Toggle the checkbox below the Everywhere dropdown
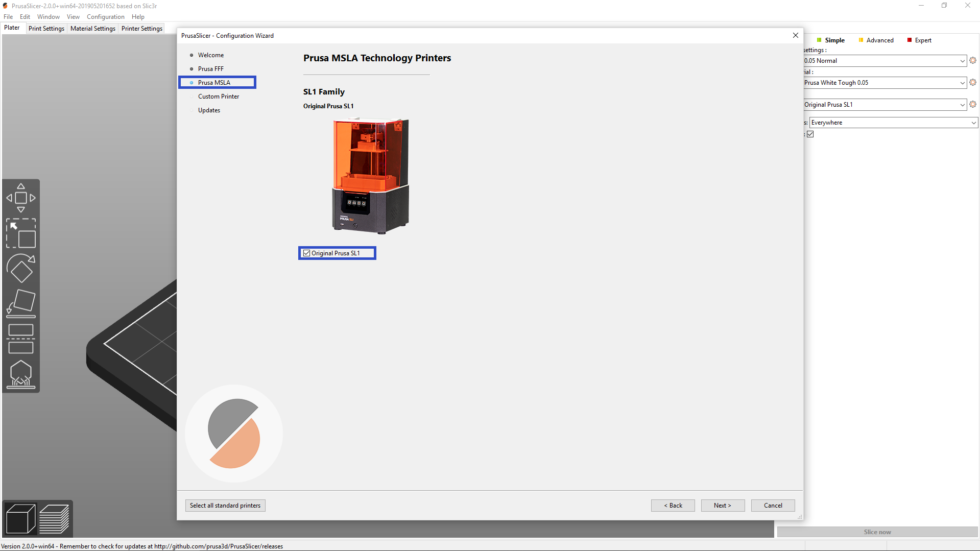 coord(810,134)
